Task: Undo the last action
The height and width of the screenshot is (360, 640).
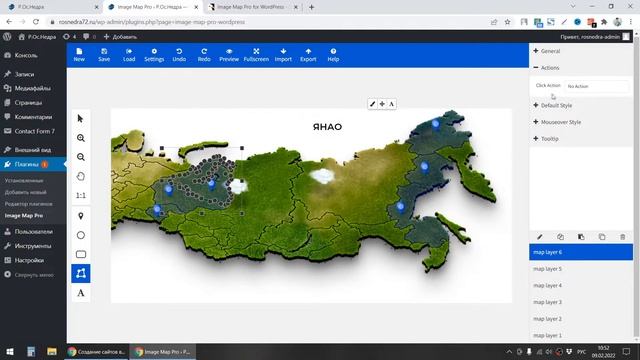Action: pyautogui.click(x=179, y=55)
